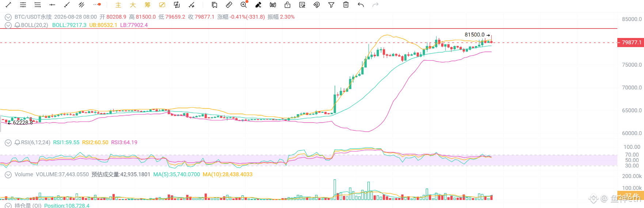Click the 涨幅 -0.41%(-331.8) change value

pyautogui.click(x=241, y=17)
